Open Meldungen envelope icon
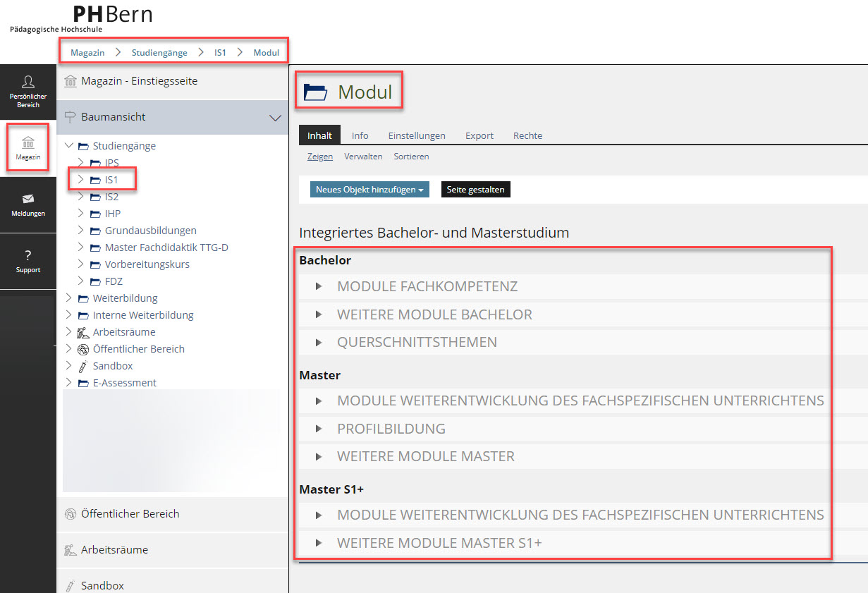The height and width of the screenshot is (593, 868). (28, 199)
